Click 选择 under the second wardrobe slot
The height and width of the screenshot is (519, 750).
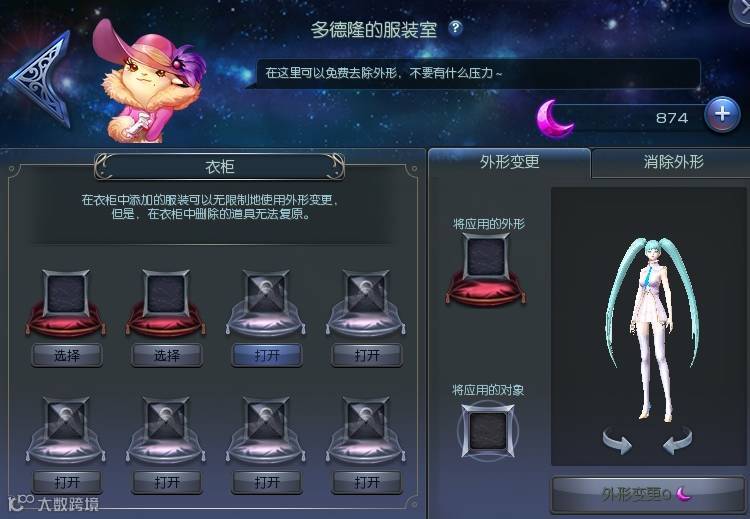(x=166, y=355)
